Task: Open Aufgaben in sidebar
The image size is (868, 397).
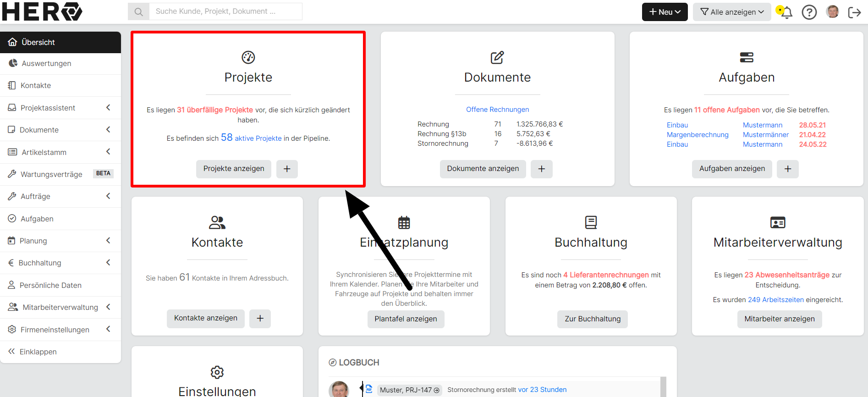Action: point(60,219)
